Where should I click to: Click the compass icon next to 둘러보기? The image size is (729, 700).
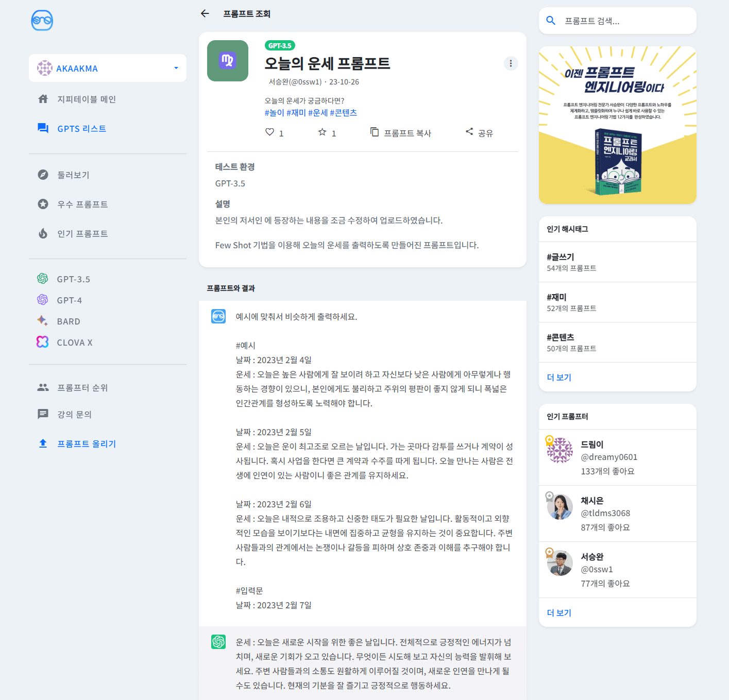tap(43, 175)
